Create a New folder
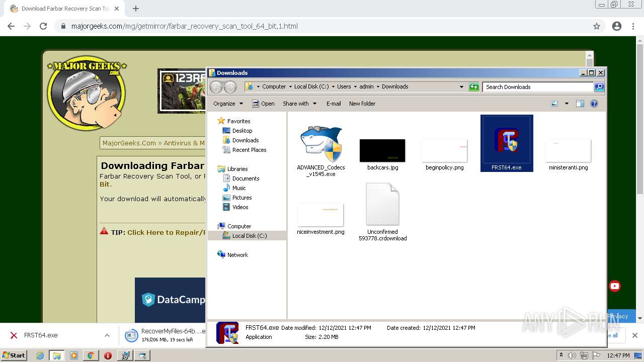This screenshot has height=362, width=644. pyautogui.click(x=362, y=104)
